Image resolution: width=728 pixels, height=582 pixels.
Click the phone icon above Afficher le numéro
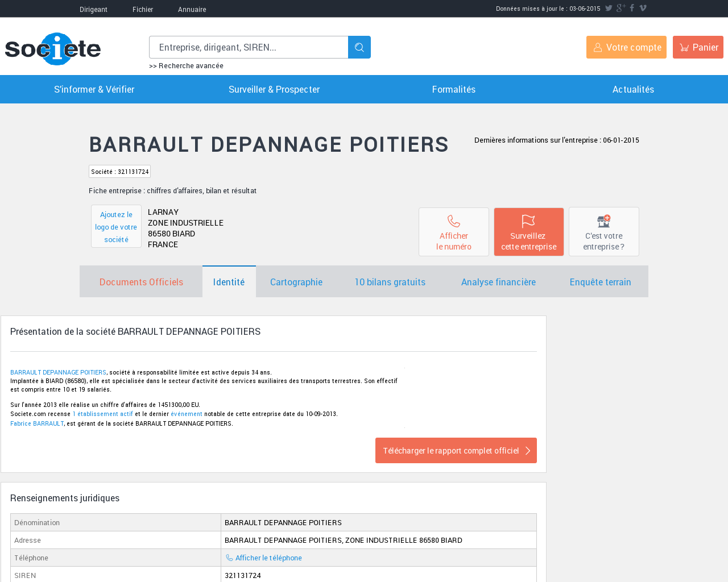coord(454,221)
